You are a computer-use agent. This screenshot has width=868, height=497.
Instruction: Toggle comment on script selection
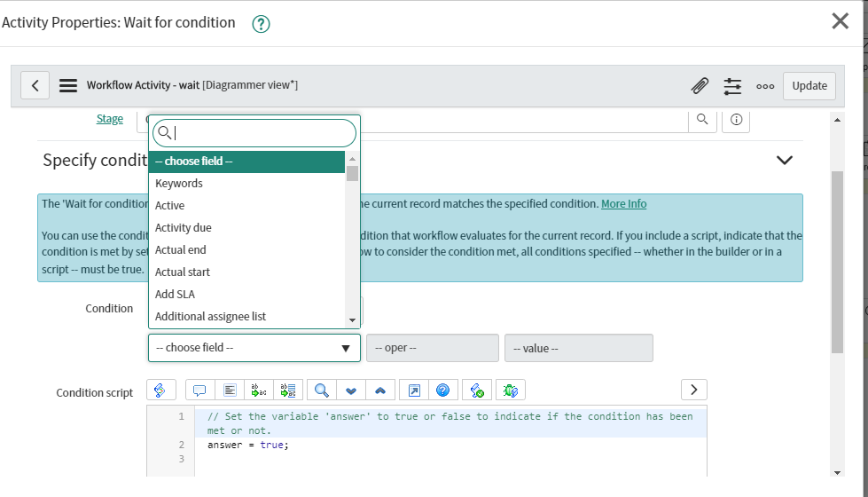click(x=199, y=390)
